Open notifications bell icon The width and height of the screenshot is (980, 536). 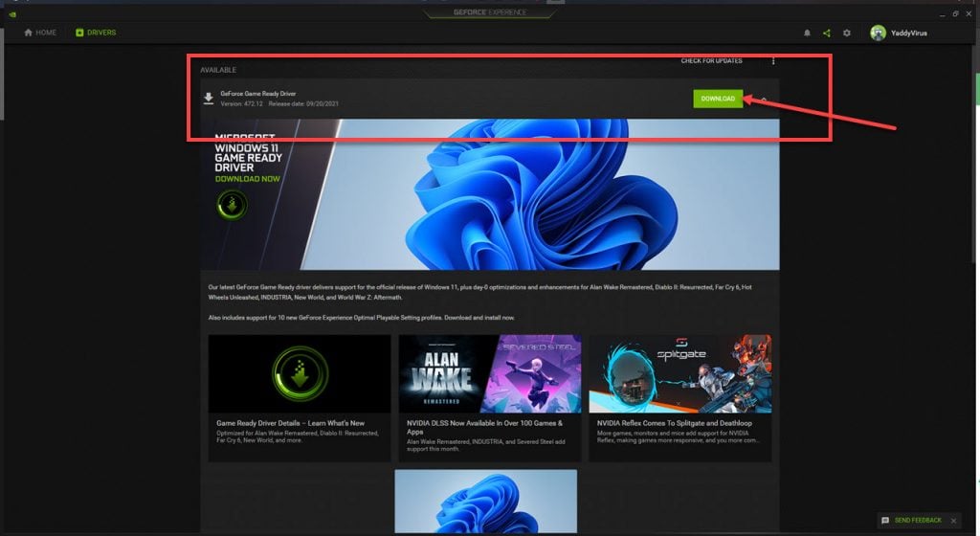pyautogui.click(x=807, y=33)
